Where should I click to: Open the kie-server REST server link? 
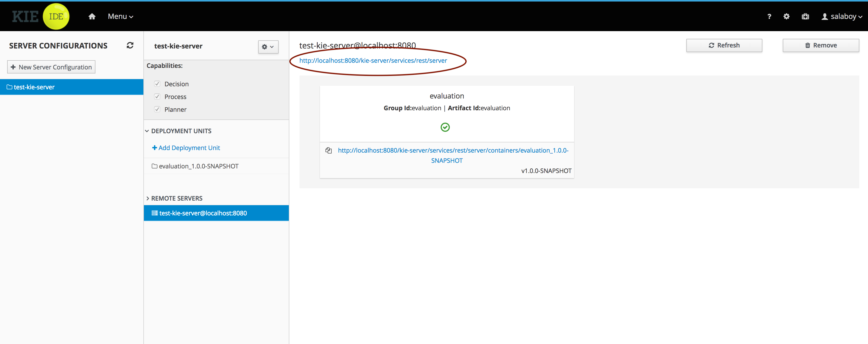[x=373, y=61]
